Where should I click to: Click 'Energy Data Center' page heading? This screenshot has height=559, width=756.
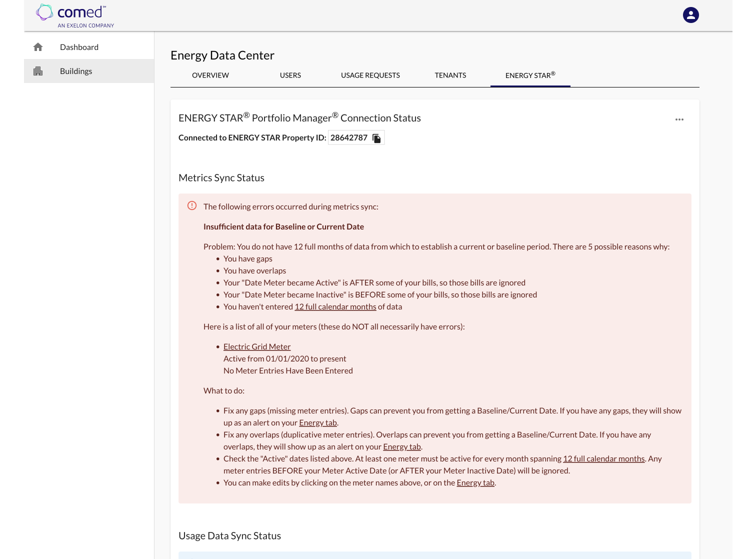pyautogui.click(x=222, y=55)
